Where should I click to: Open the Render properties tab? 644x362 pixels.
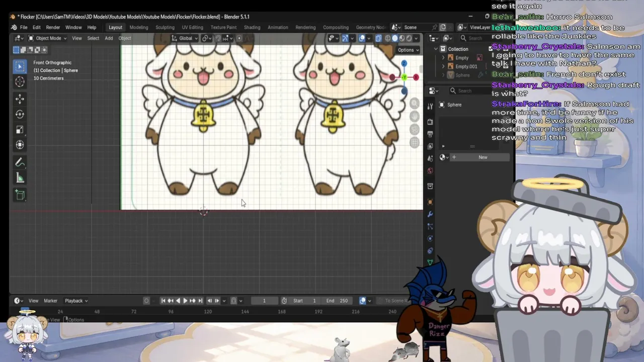click(x=430, y=122)
